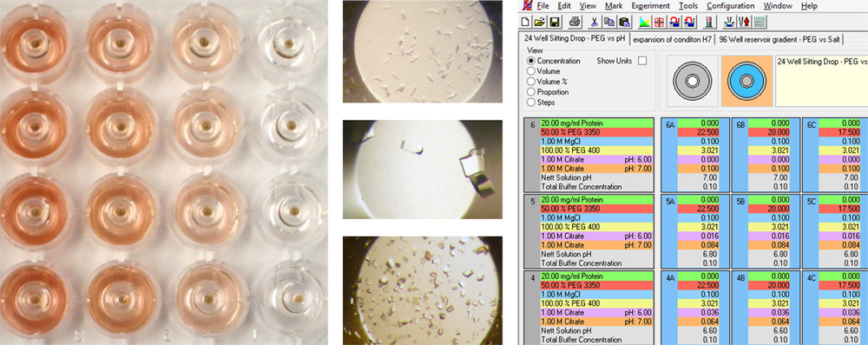
Task: Open the multicolor plate grid icon
Action: (759, 23)
